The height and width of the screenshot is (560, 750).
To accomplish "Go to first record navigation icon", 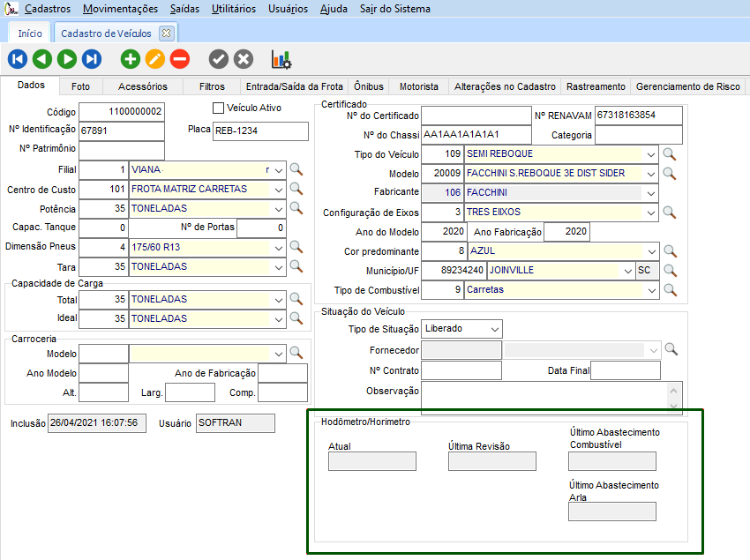I will click(17, 59).
